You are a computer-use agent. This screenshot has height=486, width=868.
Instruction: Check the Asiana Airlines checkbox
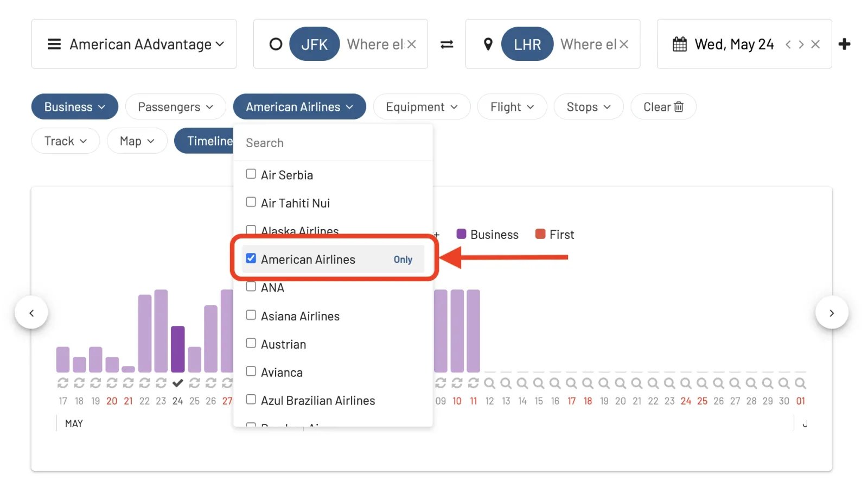251,315
